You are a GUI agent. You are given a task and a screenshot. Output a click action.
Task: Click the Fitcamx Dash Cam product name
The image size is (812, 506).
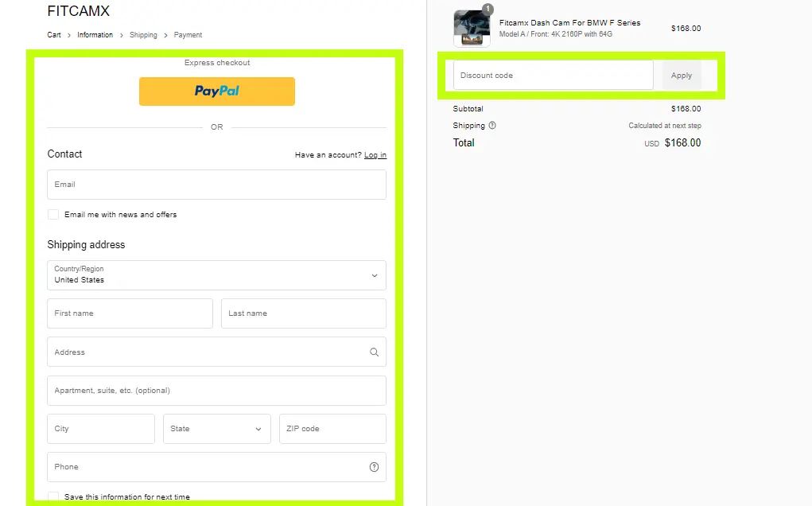pyautogui.click(x=569, y=23)
